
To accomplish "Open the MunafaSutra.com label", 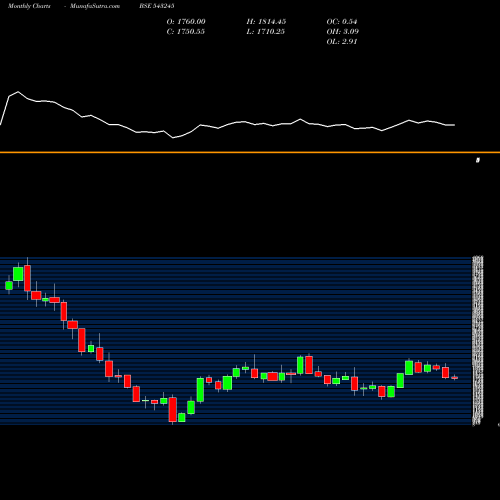I will (x=95, y=6).
